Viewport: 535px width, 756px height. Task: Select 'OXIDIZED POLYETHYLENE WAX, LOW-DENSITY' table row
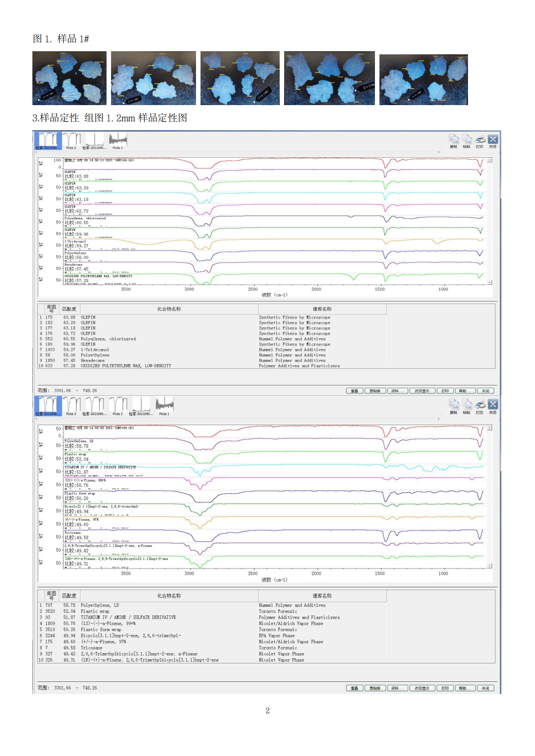pos(211,366)
